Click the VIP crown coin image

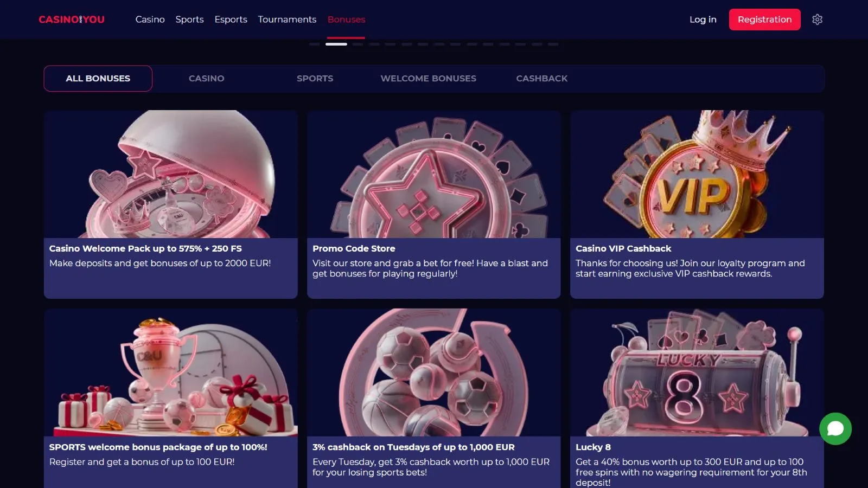tap(697, 174)
